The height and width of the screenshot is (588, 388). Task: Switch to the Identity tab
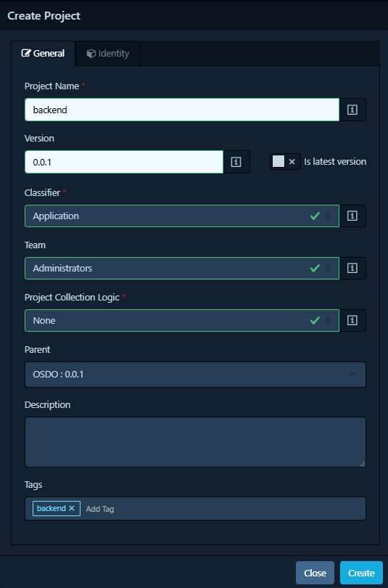click(108, 54)
